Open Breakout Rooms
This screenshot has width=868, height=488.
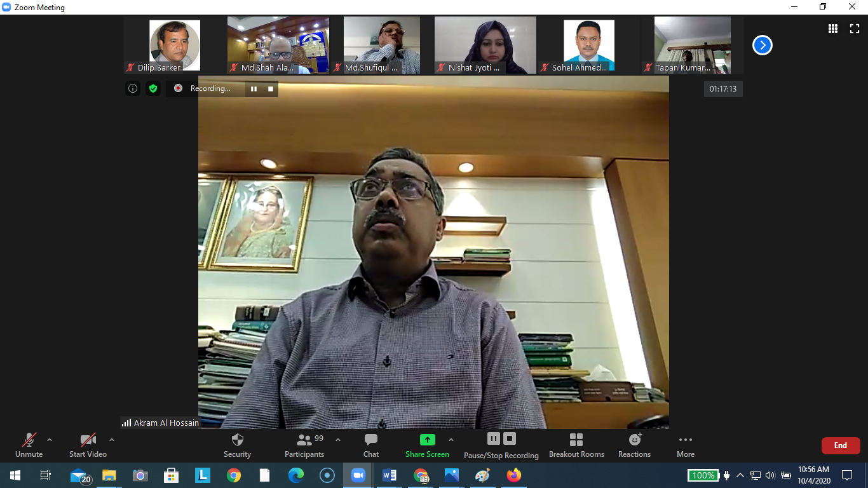tap(576, 445)
